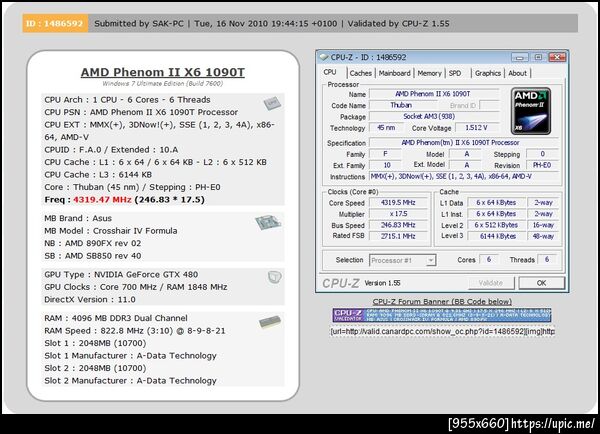The height and width of the screenshot is (434, 600).
Task: Click the Windows 7 Ultimate Edition subtitle
Action: (163, 83)
